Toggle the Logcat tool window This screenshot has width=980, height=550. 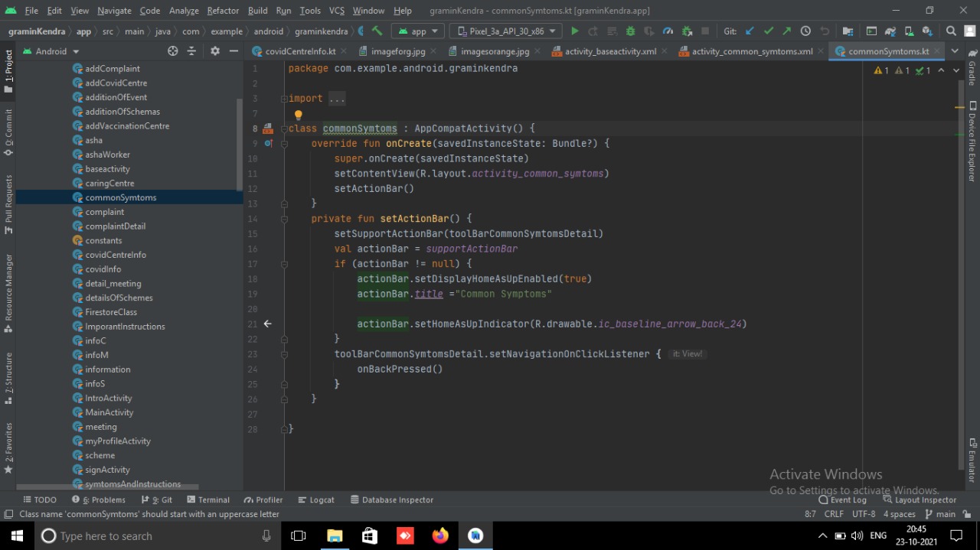(316, 500)
